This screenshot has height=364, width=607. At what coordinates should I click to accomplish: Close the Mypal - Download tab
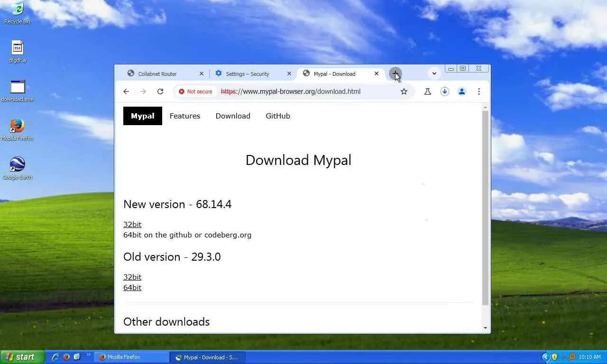point(377,73)
